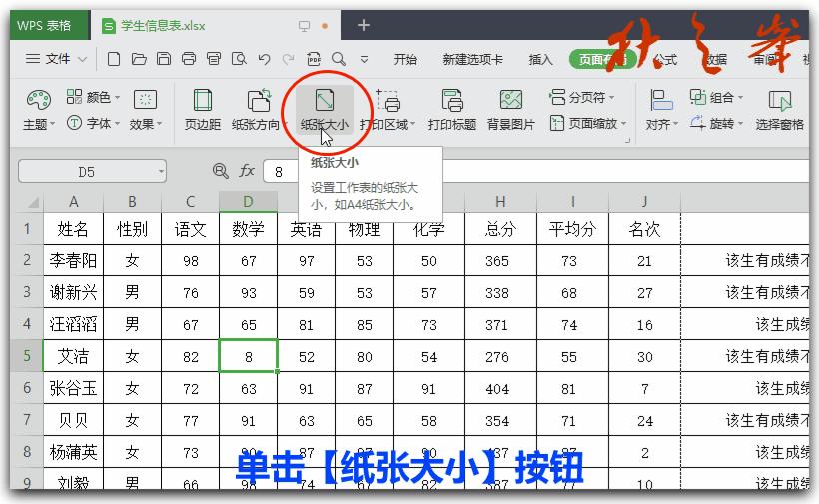Open the 效果 effects dropdown
The height and width of the screenshot is (504, 819).
146,110
